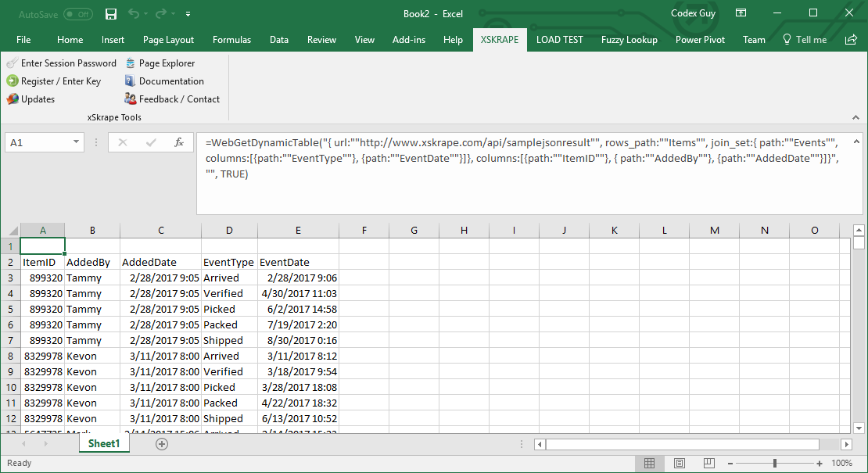
Task: Select row 7 header
Action: (10, 340)
